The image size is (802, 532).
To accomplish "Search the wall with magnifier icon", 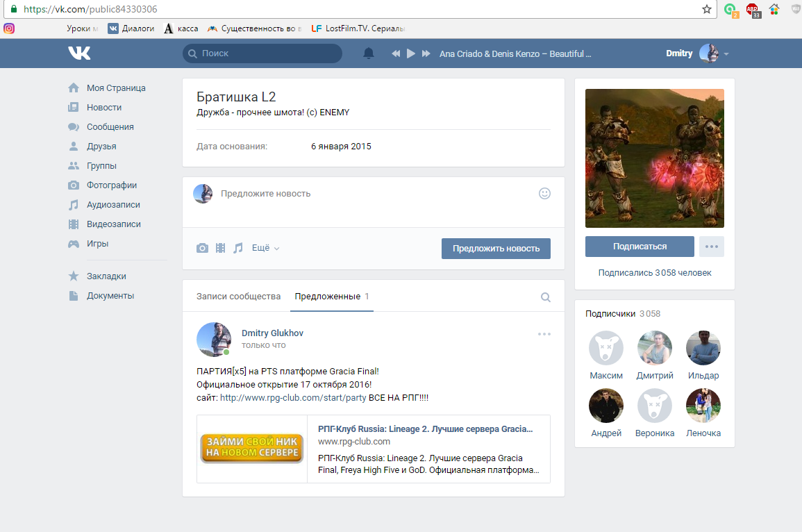I will click(546, 297).
